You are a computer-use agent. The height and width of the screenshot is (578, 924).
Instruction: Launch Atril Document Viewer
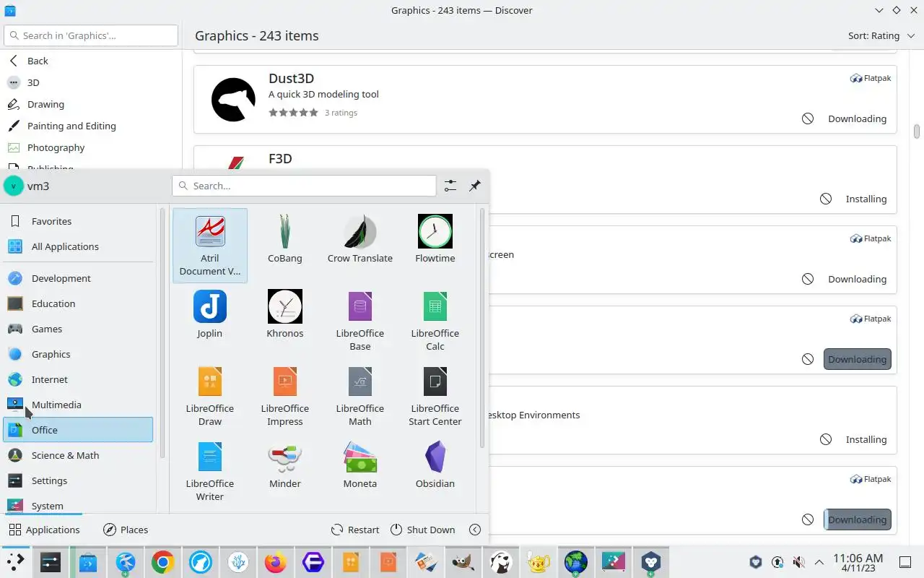pyautogui.click(x=210, y=246)
